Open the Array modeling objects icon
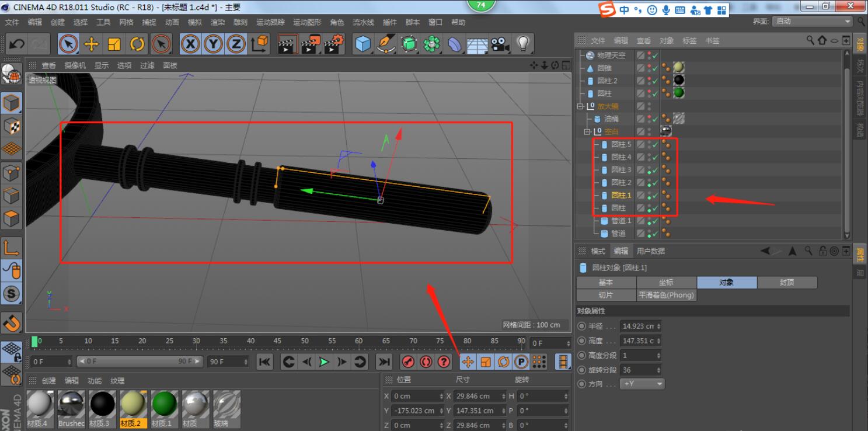 (432, 44)
